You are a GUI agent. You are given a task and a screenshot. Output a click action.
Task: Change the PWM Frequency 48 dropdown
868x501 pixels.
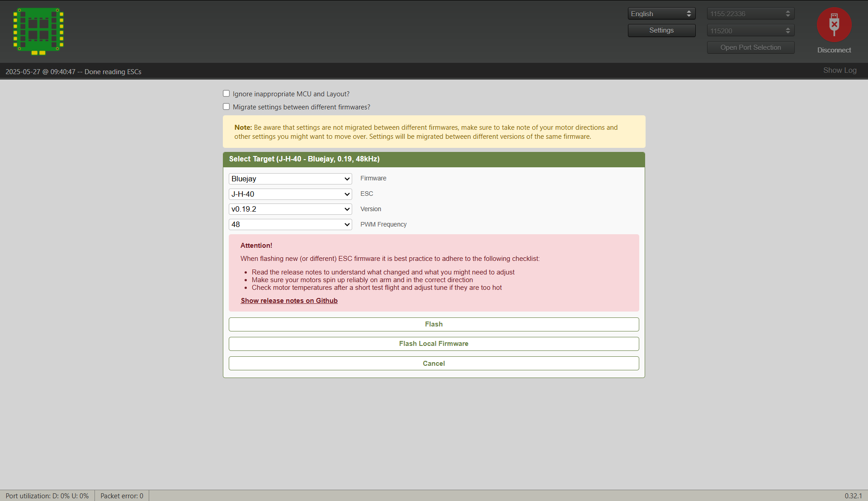pyautogui.click(x=290, y=224)
